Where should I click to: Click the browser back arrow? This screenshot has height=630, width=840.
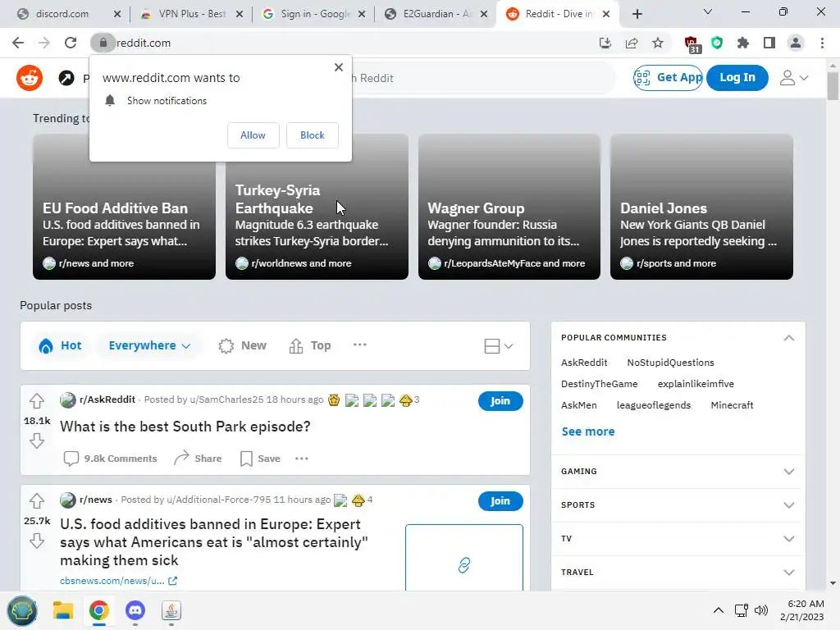point(18,43)
